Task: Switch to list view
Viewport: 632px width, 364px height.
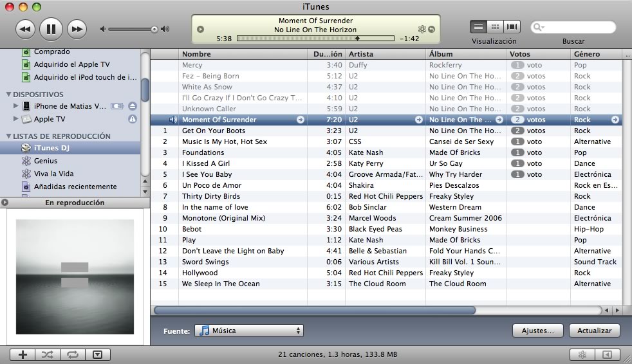Action: (478, 26)
